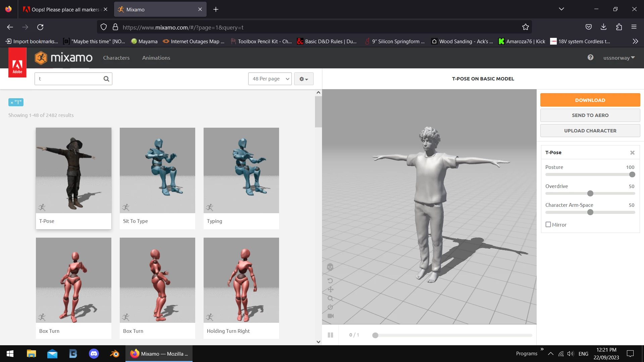Click the zoom magnifier icon in viewport
The height and width of the screenshot is (362, 644).
pos(330,298)
